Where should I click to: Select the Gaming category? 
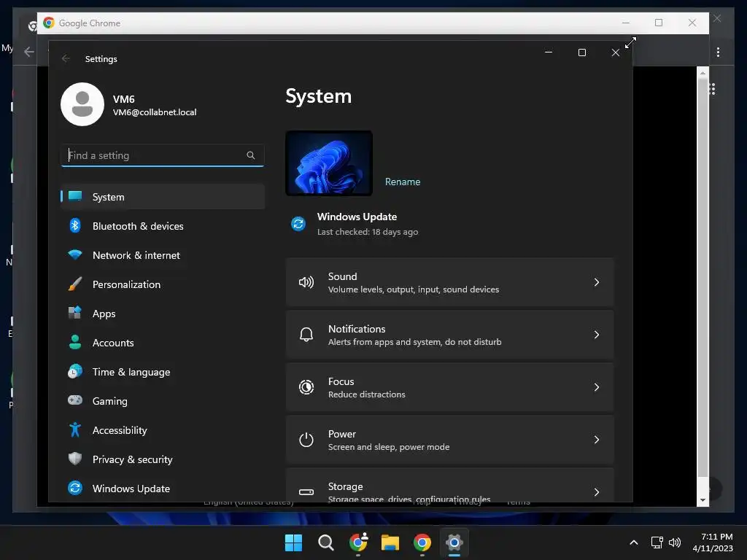[163, 401]
